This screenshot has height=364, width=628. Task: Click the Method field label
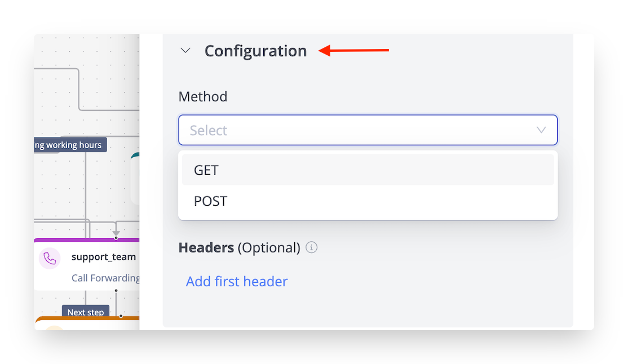203,96
